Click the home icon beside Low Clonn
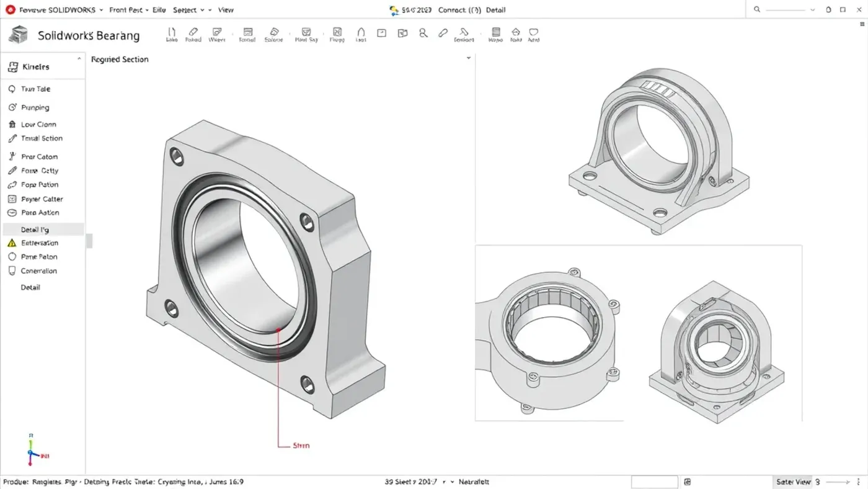 click(12, 124)
